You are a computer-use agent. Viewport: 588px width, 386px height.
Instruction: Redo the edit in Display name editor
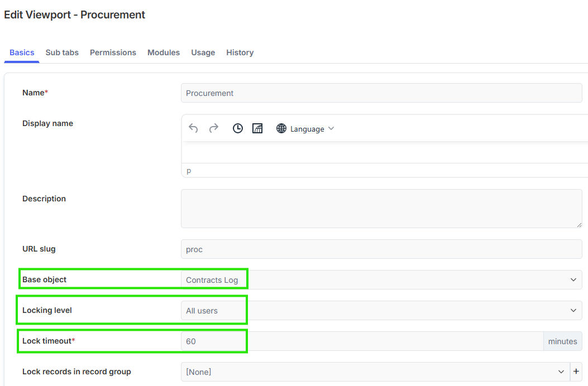click(214, 128)
